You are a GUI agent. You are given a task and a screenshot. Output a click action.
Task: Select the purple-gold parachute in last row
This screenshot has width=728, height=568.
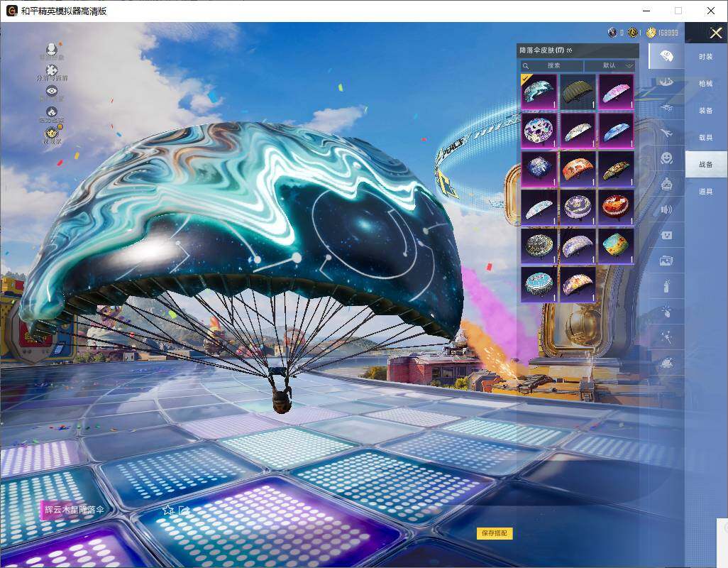[578, 284]
